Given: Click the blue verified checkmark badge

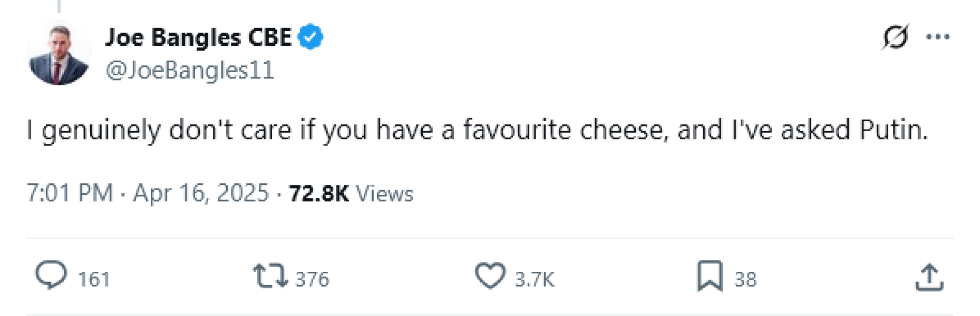Looking at the screenshot, I should (311, 37).
